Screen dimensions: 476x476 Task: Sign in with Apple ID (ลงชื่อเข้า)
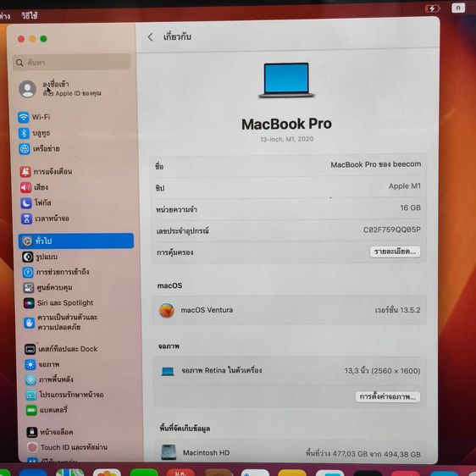60,88
